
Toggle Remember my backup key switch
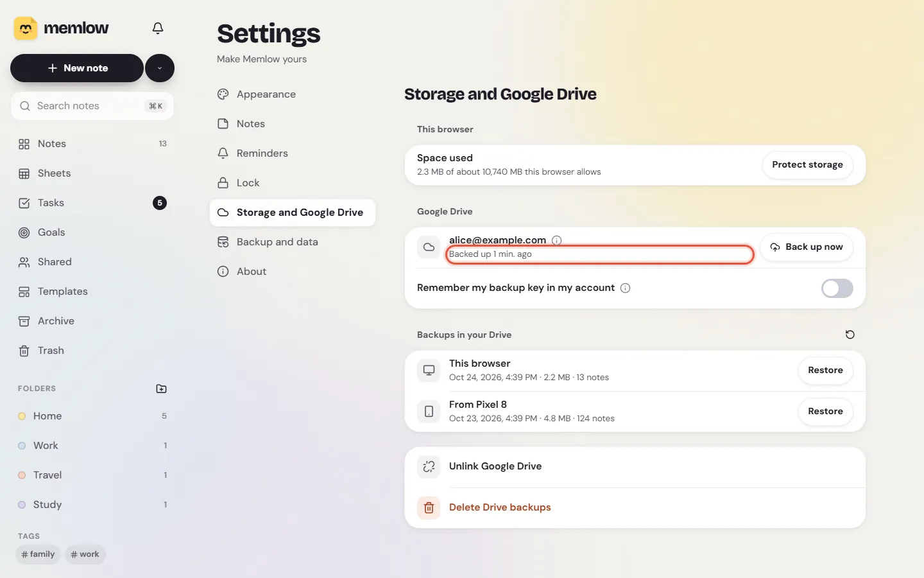pyautogui.click(x=837, y=288)
